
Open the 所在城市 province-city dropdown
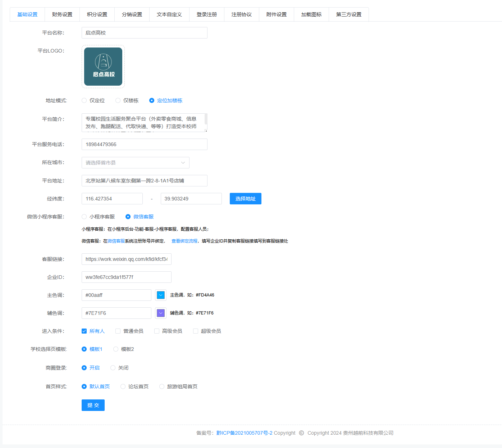coord(135,163)
